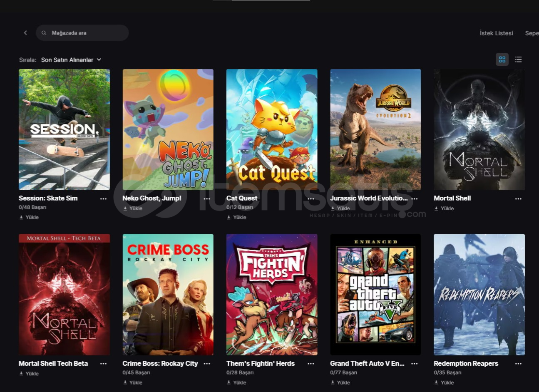Open more options for Redemption Reapers
This screenshot has width=539, height=392.
tap(518, 364)
